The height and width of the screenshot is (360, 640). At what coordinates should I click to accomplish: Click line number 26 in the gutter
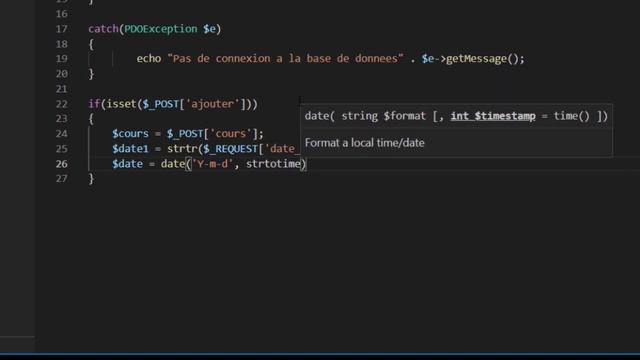[x=62, y=164]
